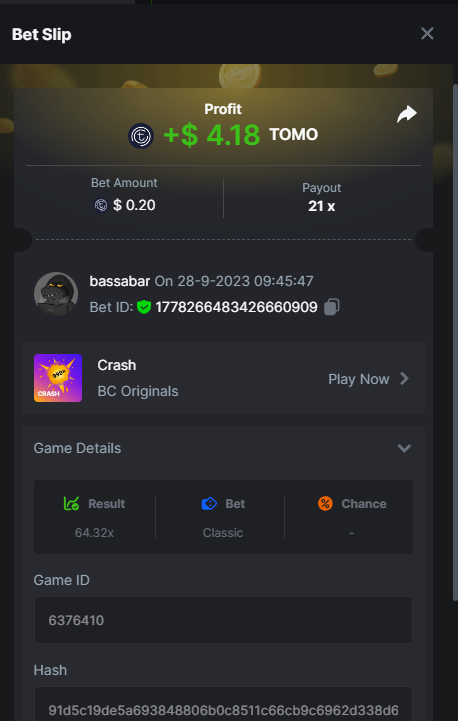Open the Crash game thumbnail
This screenshot has width=458, height=721.
click(58, 378)
